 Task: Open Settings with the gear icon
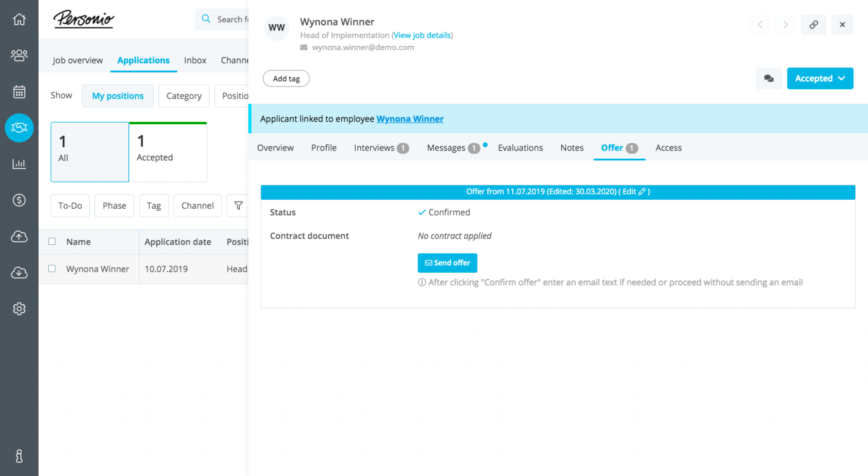click(x=19, y=309)
